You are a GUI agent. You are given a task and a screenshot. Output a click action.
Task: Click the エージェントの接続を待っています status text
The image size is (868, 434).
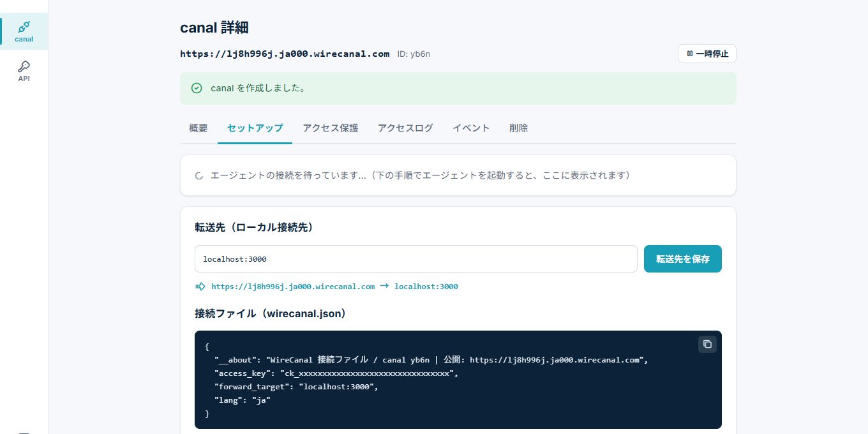tap(421, 175)
